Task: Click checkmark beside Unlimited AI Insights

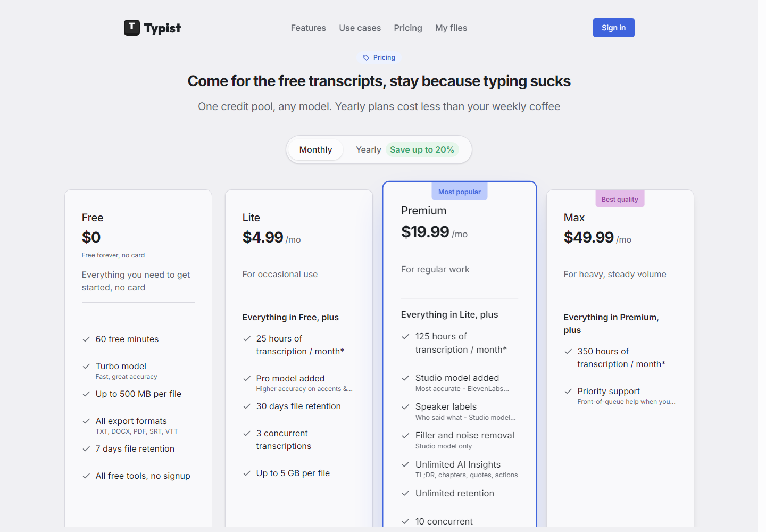Action: point(405,464)
